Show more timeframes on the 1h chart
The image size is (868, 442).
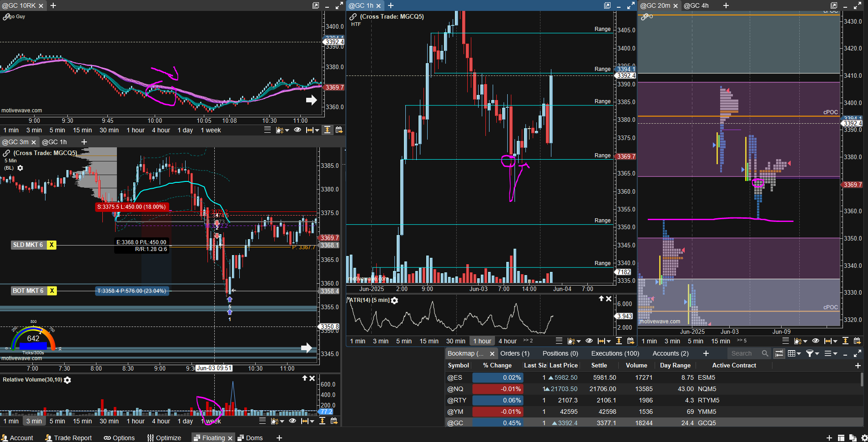(528, 341)
